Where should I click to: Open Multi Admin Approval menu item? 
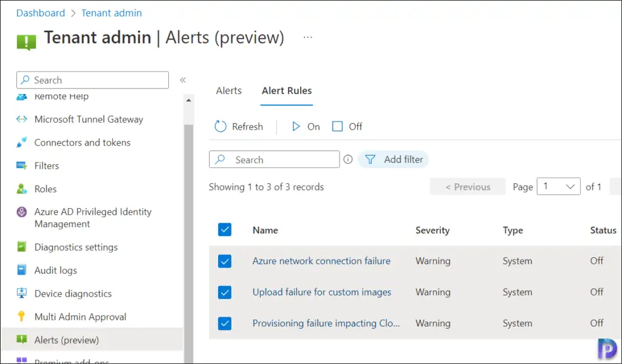81,317
